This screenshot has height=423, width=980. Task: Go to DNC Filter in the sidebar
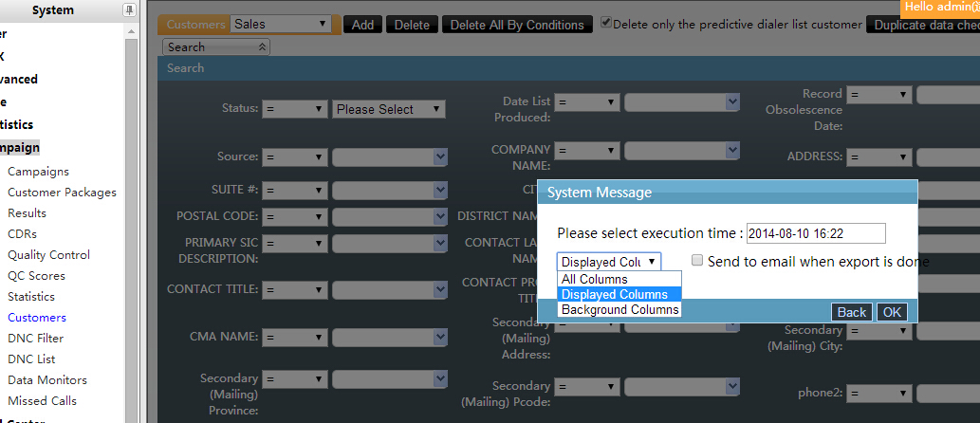[36, 339]
